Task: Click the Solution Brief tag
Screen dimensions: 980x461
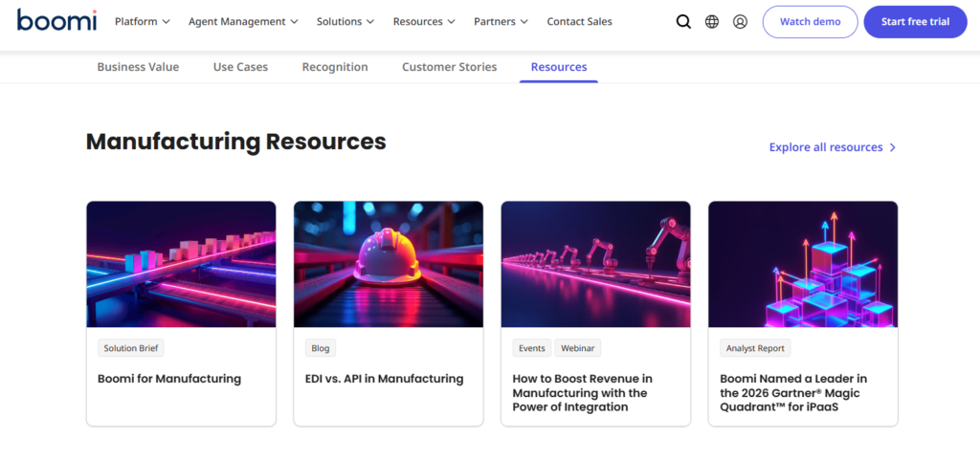Action: pyautogui.click(x=130, y=348)
